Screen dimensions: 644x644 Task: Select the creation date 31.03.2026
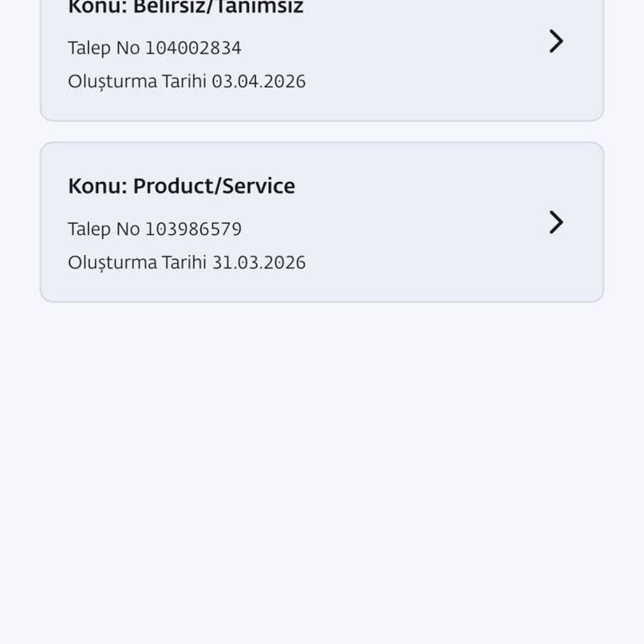tap(258, 262)
